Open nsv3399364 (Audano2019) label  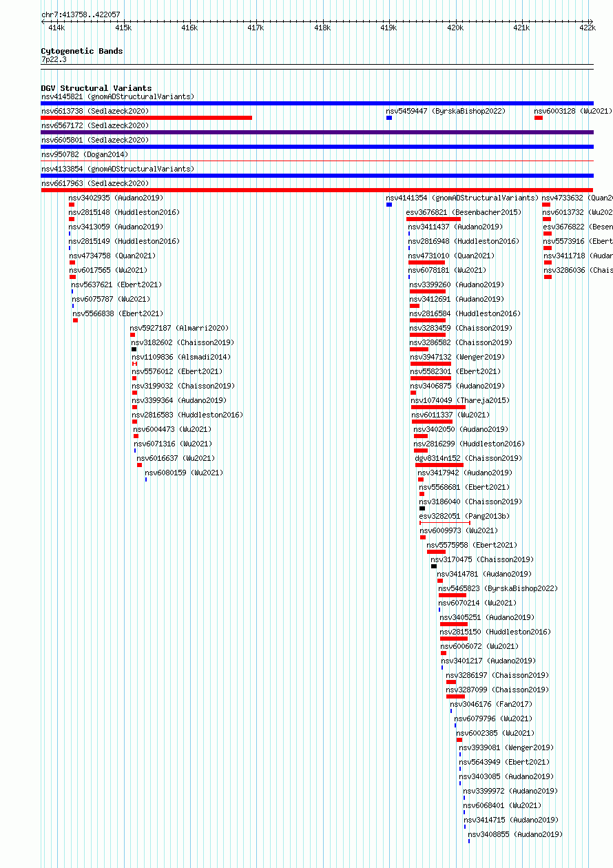(x=180, y=400)
